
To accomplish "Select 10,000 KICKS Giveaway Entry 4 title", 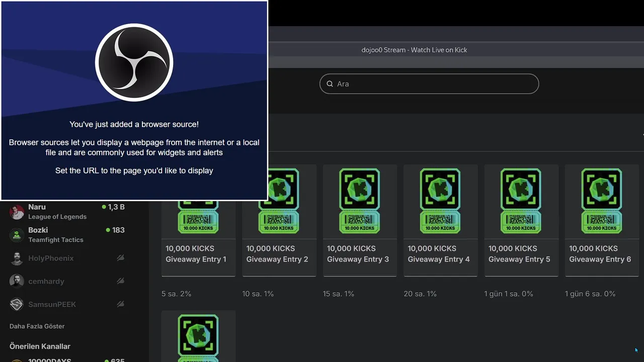I will pyautogui.click(x=439, y=254).
